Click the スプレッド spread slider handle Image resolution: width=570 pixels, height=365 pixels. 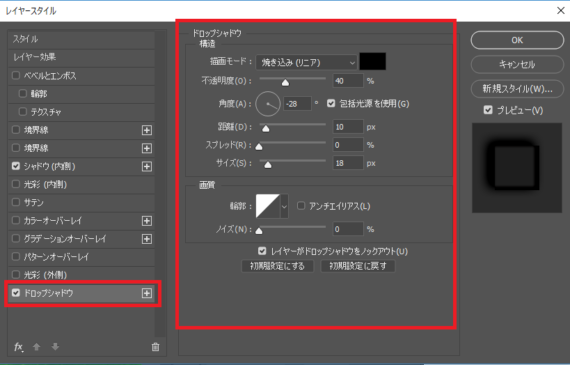[x=259, y=147]
